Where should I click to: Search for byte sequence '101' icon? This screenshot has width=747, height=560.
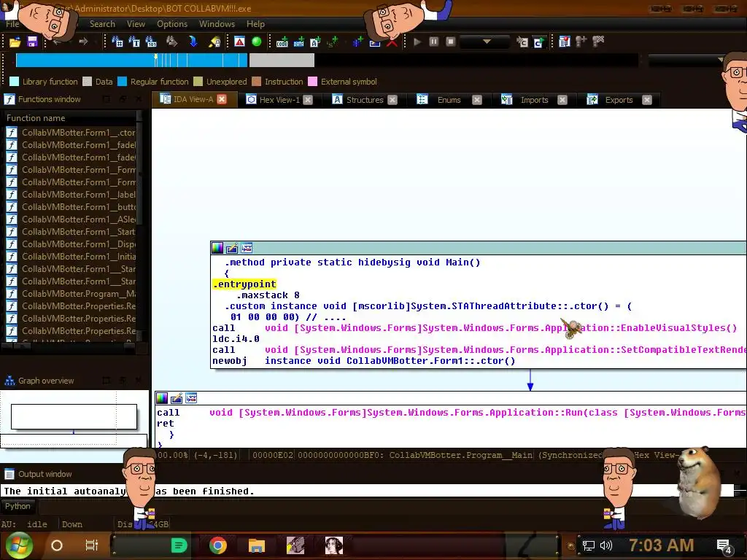coord(151,42)
